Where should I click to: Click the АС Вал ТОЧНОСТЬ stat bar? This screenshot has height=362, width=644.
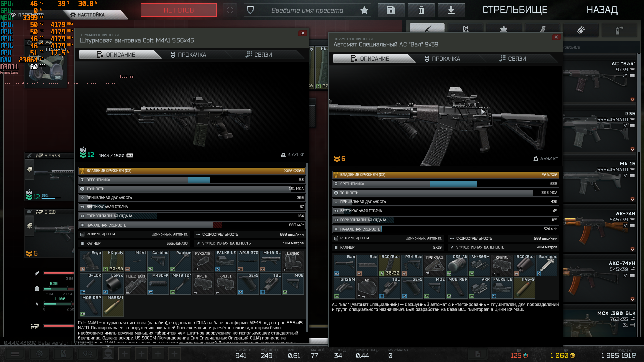[446, 193]
